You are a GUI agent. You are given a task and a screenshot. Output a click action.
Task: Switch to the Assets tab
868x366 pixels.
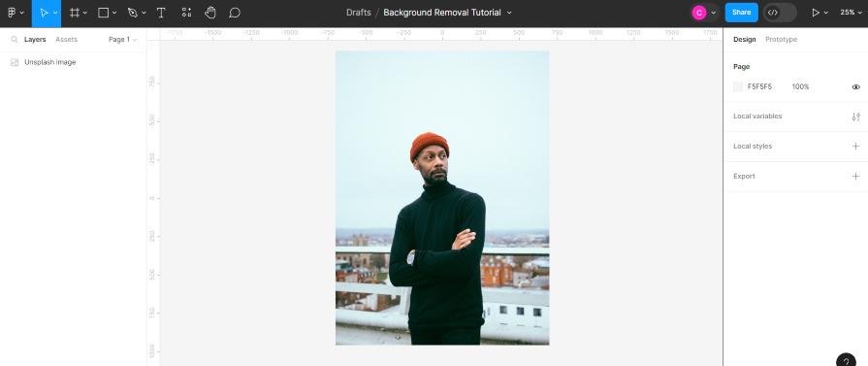(66, 40)
